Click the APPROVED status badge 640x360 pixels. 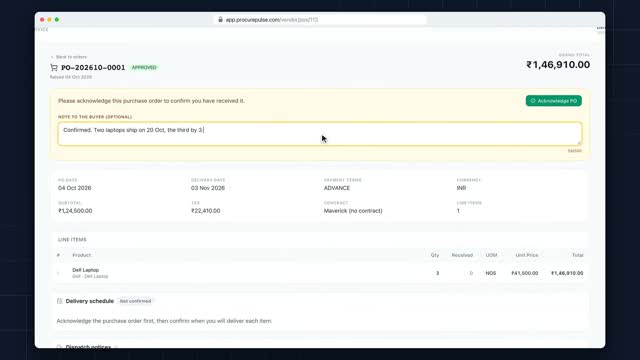pyautogui.click(x=144, y=67)
